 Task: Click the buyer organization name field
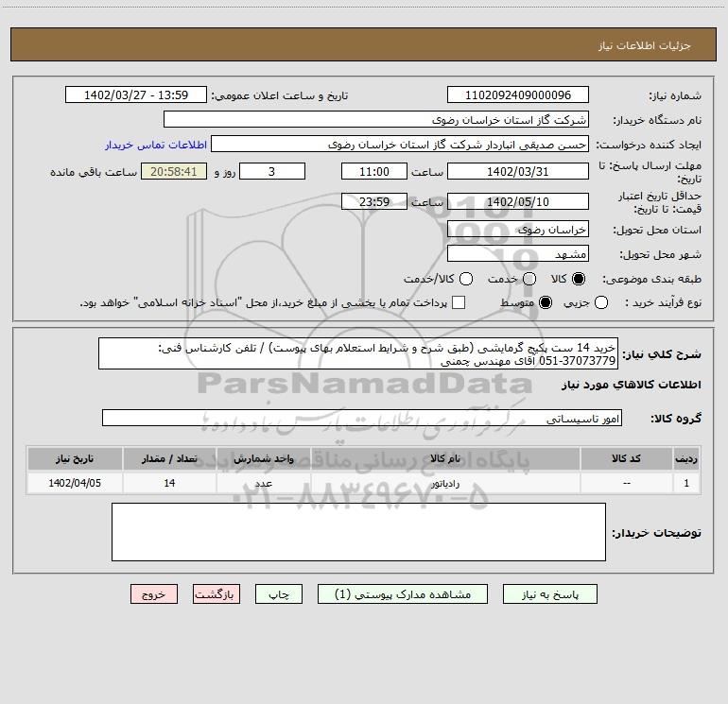pyautogui.click(x=376, y=119)
